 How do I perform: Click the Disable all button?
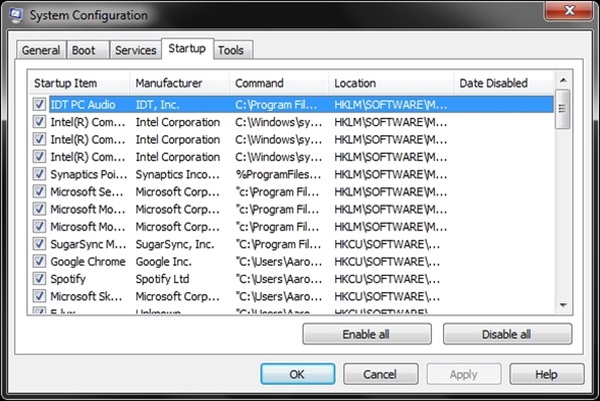[507, 334]
